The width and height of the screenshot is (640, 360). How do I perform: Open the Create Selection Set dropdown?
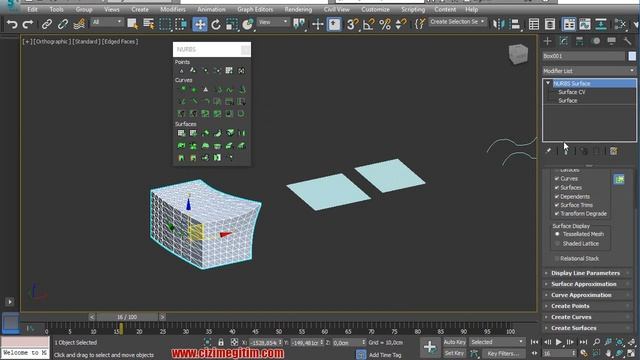(x=457, y=22)
